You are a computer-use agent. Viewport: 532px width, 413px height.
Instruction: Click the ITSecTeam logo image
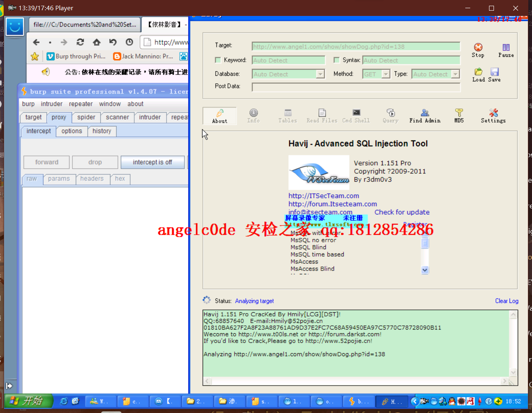tap(319, 172)
